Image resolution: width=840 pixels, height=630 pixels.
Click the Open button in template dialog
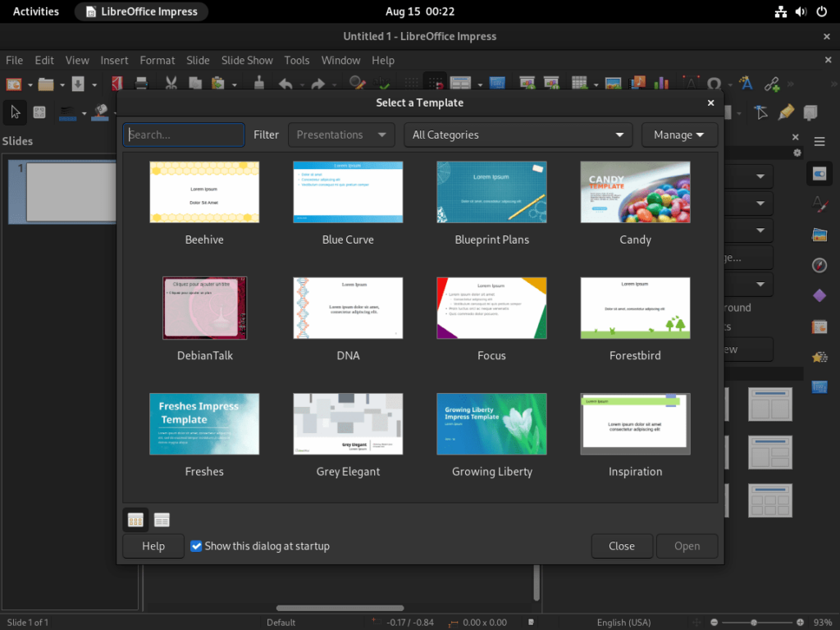[687, 546]
